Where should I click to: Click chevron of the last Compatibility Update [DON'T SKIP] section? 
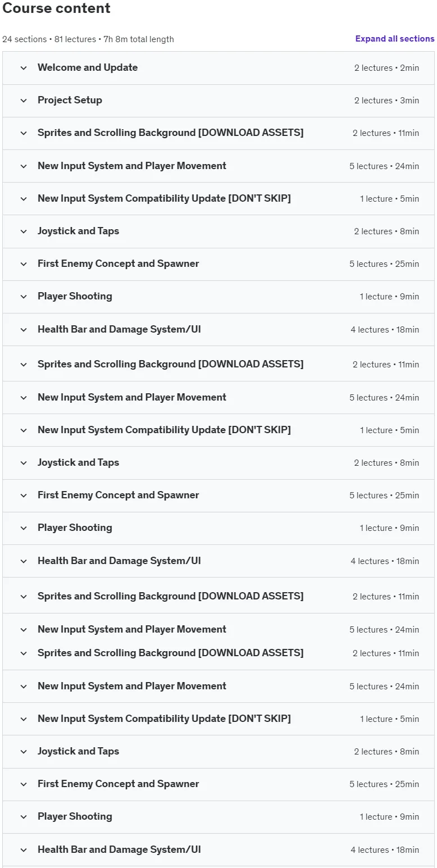pos(24,719)
